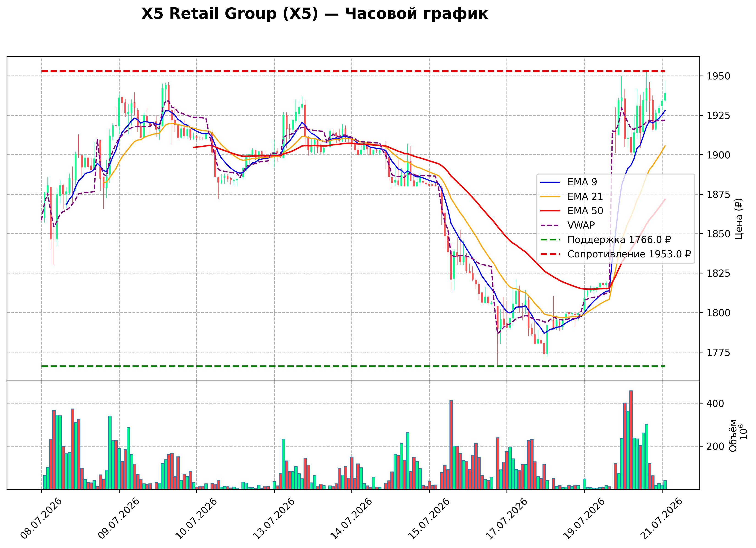The image size is (756, 548).
Task: Click the "Сопротивление 1953.0 ₽" legend label
Action: coord(629,254)
